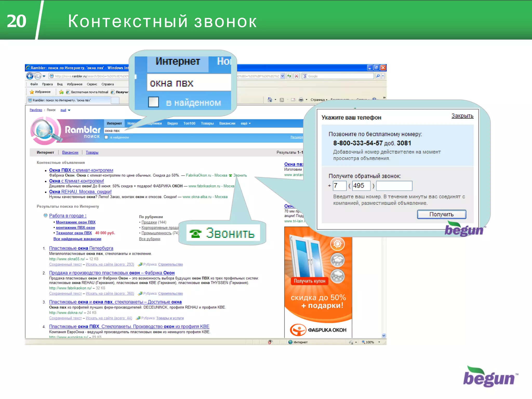Click the Home icon in the command bar

(x=270, y=100)
